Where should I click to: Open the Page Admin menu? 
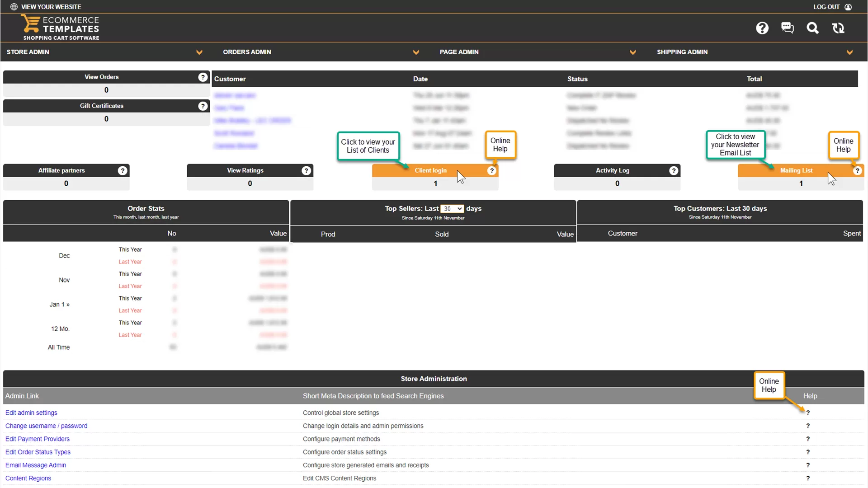click(x=459, y=52)
